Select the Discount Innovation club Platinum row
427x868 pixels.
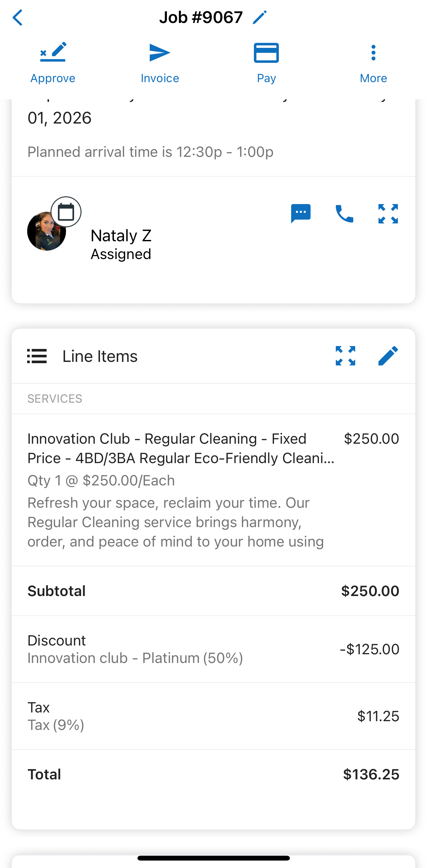pos(213,649)
